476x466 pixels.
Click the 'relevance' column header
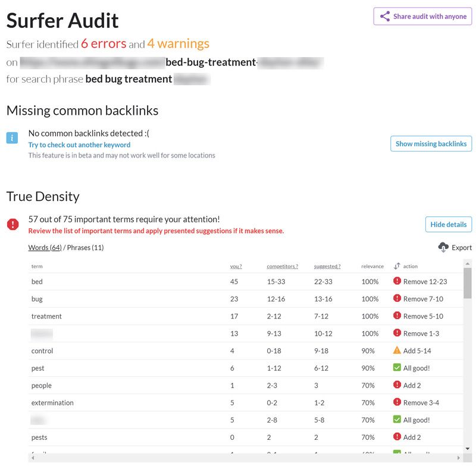pyautogui.click(x=372, y=266)
